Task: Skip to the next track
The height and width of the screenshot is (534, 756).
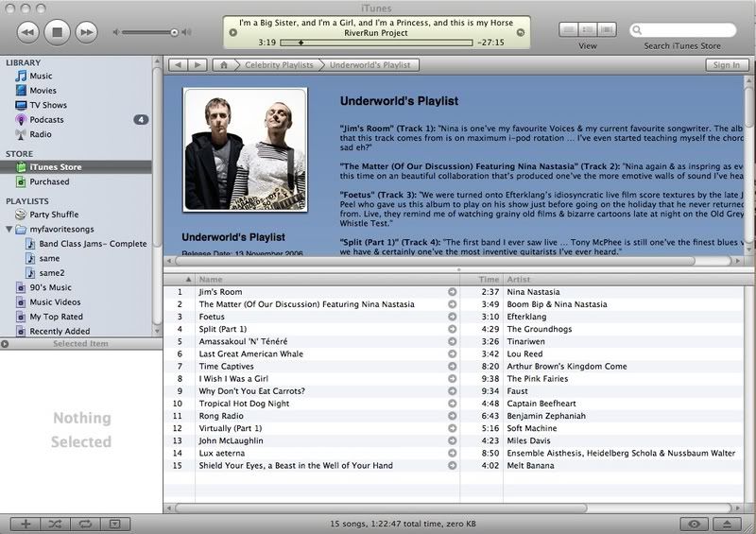Action: (86, 32)
